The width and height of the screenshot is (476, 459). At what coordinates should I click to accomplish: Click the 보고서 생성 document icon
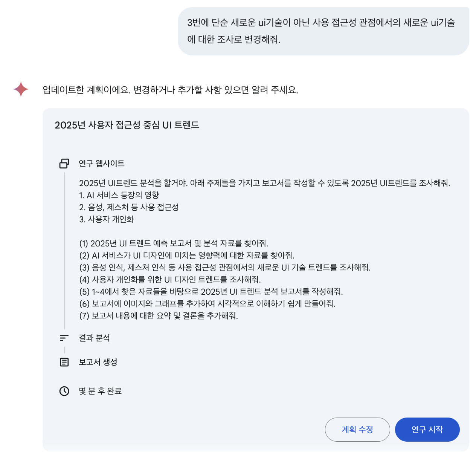64,362
